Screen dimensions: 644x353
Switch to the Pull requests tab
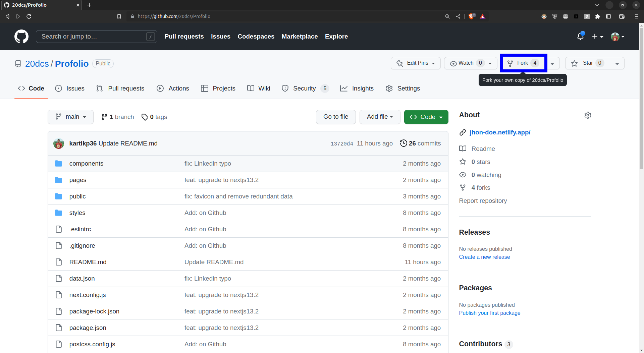click(126, 88)
